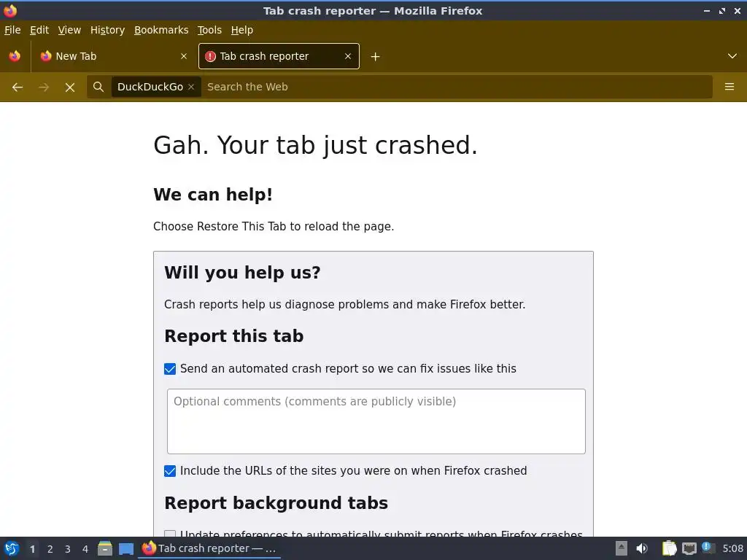The image size is (747, 560).
Task: Switch to workspace 4
Action: click(85, 549)
